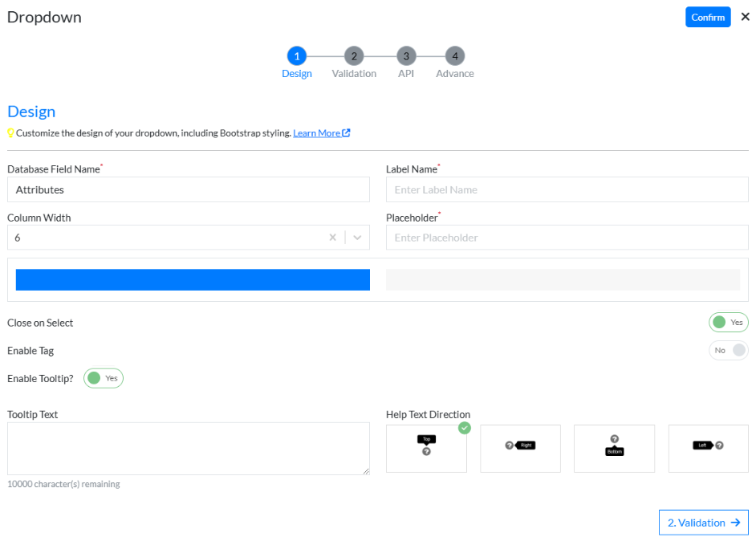Turn on the Enable Tag switch
This screenshot has width=756, height=541.
coord(728,351)
